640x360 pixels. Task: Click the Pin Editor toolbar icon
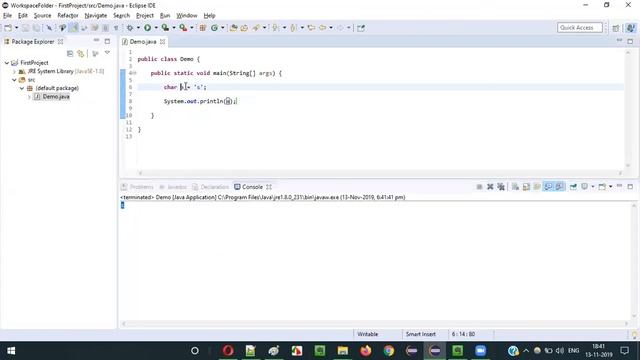click(x=361, y=28)
